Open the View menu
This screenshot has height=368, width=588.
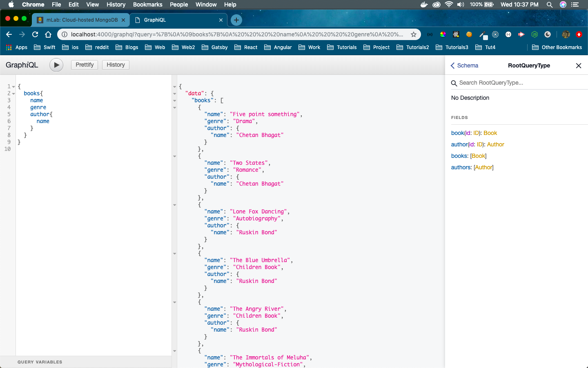pos(93,4)
